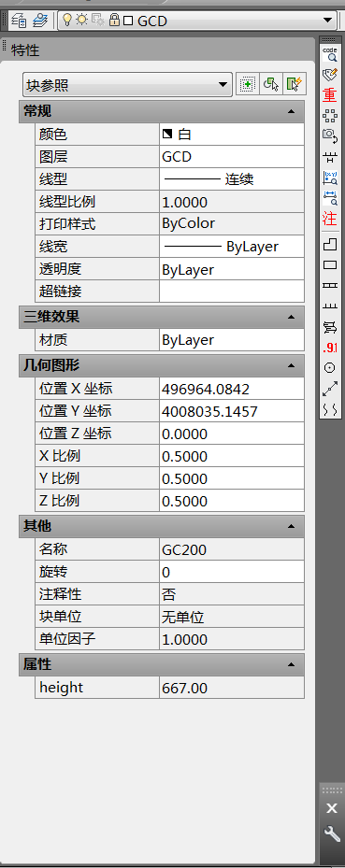Click the 块单位 value 无单位
The image size is (345, 868).
tap(232, 617)
